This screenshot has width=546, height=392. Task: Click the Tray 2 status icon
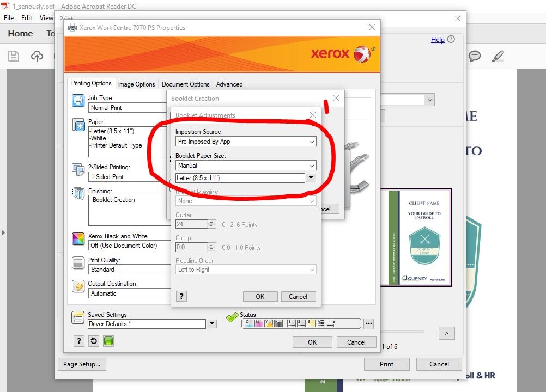tap(301, 323)
